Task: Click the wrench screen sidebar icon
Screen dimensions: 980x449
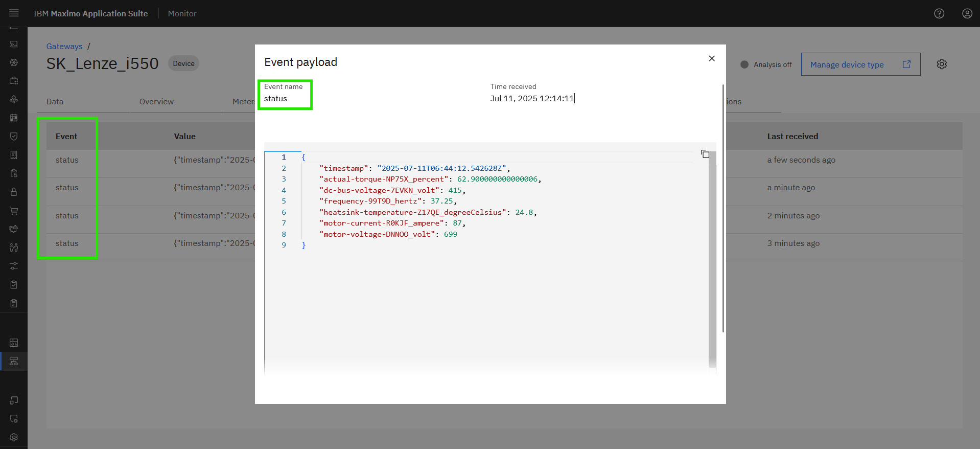Action: 14,44
